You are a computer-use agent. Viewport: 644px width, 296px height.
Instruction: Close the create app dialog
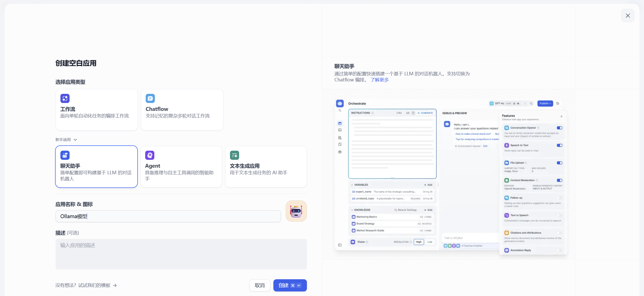(628, 16)
